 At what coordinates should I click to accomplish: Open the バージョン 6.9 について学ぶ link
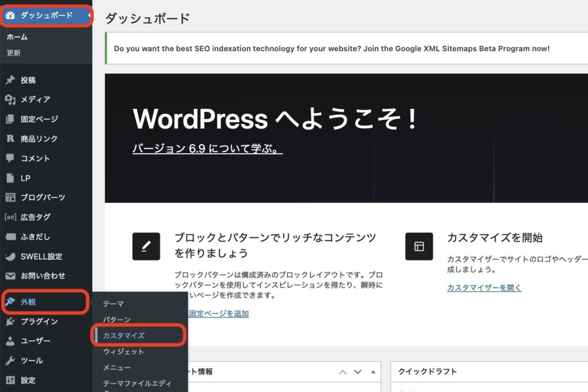click(x=207, y=149)
